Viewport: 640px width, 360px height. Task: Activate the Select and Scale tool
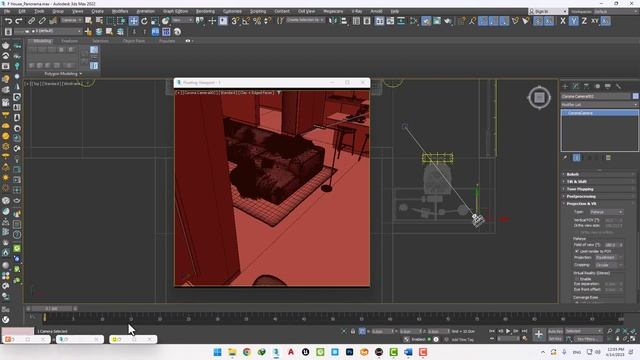click(155, 20)
